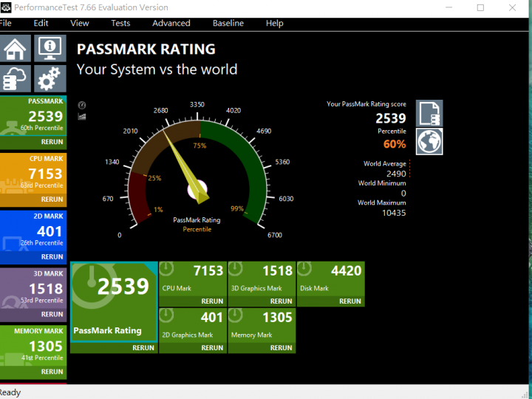Click the globe world comparison icon

(429, 141)
